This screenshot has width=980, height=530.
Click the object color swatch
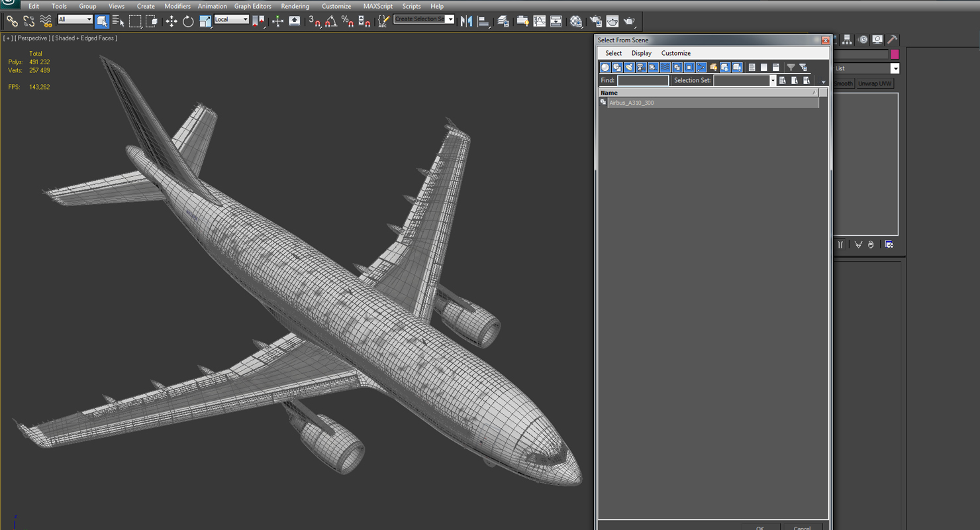(895, 54)
